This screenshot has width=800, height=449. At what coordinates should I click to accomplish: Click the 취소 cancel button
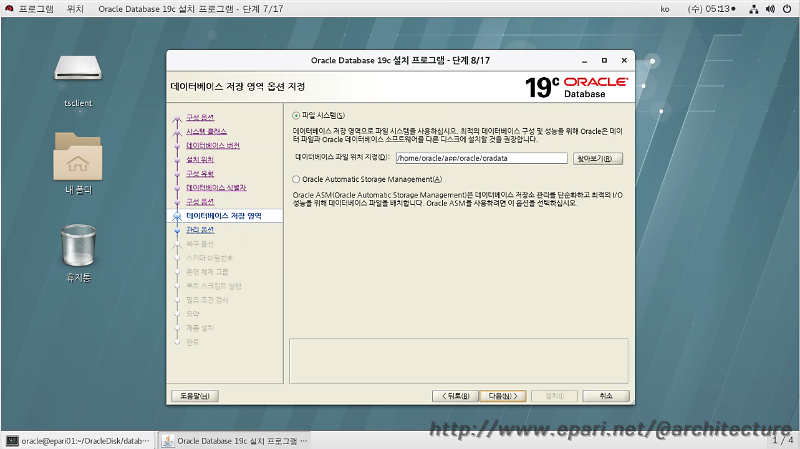click(x=606, y=396)
